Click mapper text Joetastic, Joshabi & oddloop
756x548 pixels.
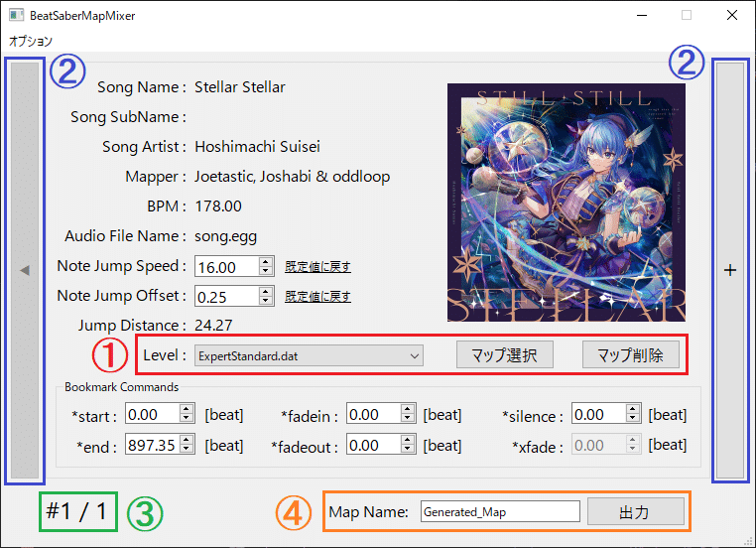coord(292,177)
